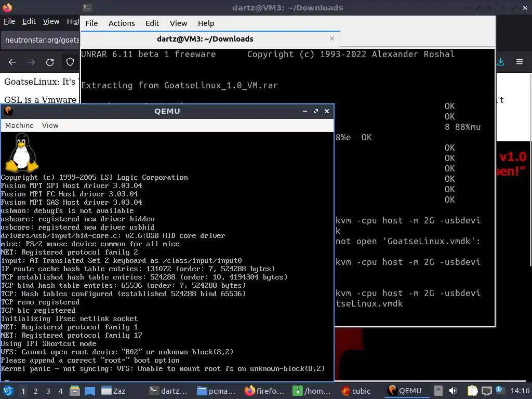Click the Firefox back arrow
Image resolution: width=532 pixels, height=399 pixels.
(12, 62)
